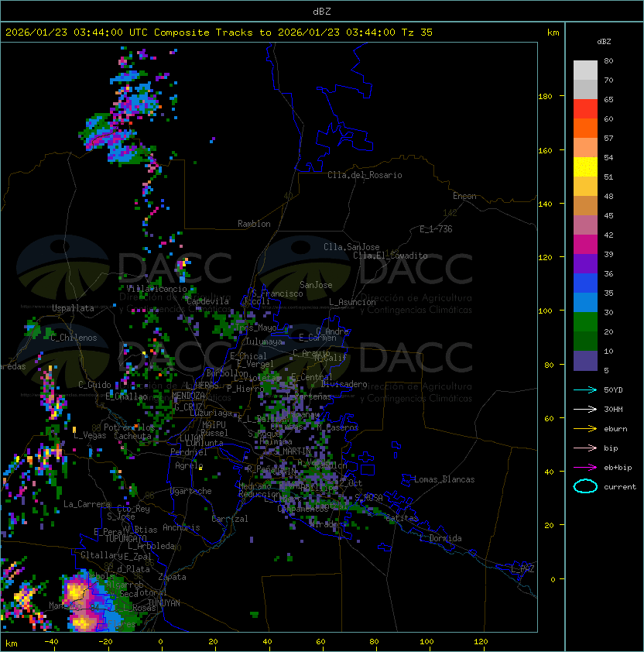644x652 pixels.
Task: Click the 'G_CRUZ' city label
Action: pos(188,407)
